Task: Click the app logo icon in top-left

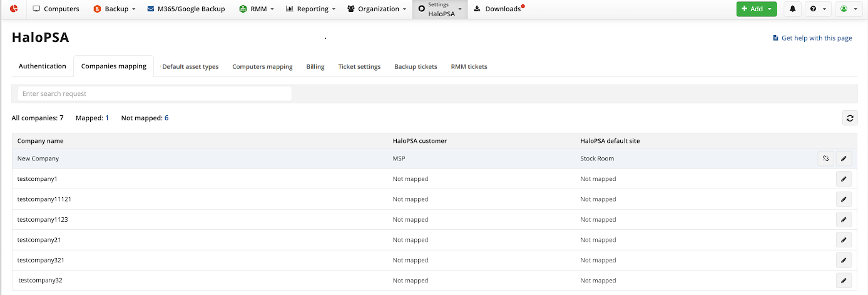Action: (x=13, y=9)
